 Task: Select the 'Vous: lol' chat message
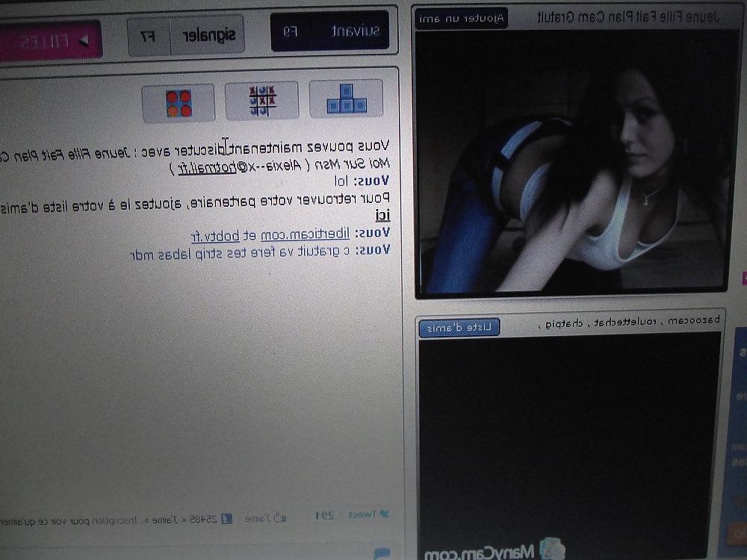(x=362, y=181)
